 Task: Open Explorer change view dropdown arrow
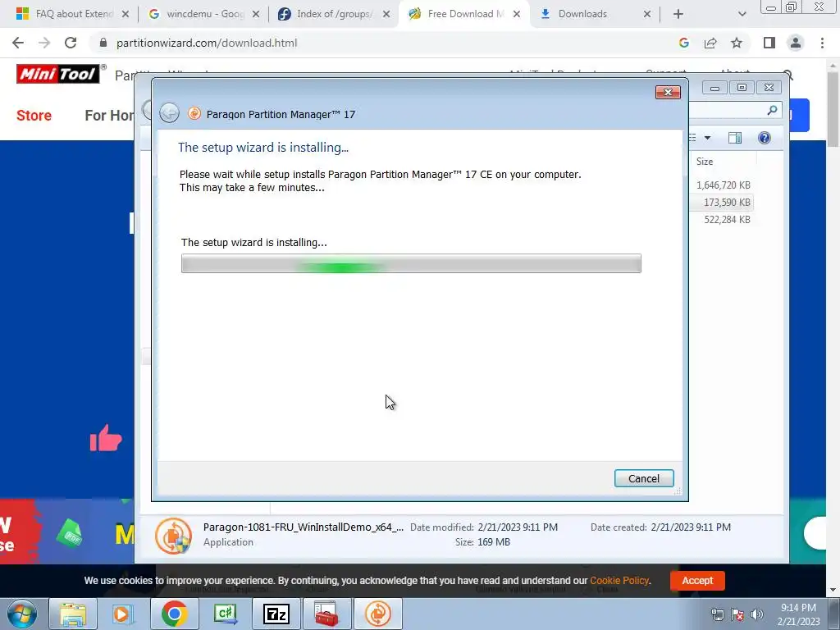[707, 138]
